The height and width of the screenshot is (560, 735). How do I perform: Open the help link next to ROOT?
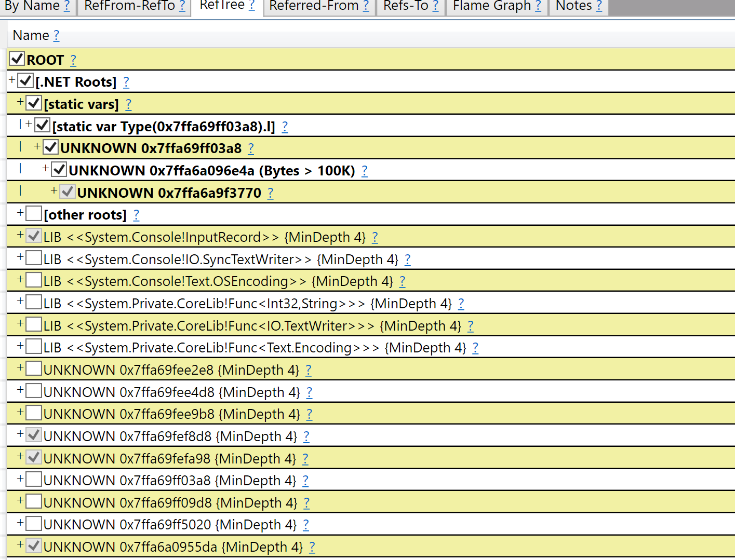click(73, 60)
